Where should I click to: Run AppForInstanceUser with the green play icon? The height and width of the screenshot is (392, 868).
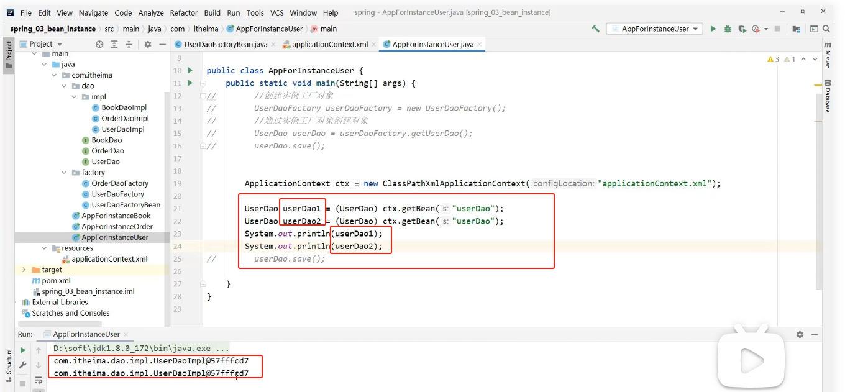pos(713,29)
